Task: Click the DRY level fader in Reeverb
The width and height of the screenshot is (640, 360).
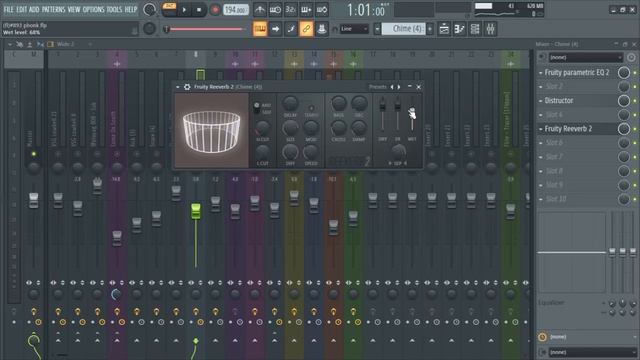Action: (x=382, y=105)
